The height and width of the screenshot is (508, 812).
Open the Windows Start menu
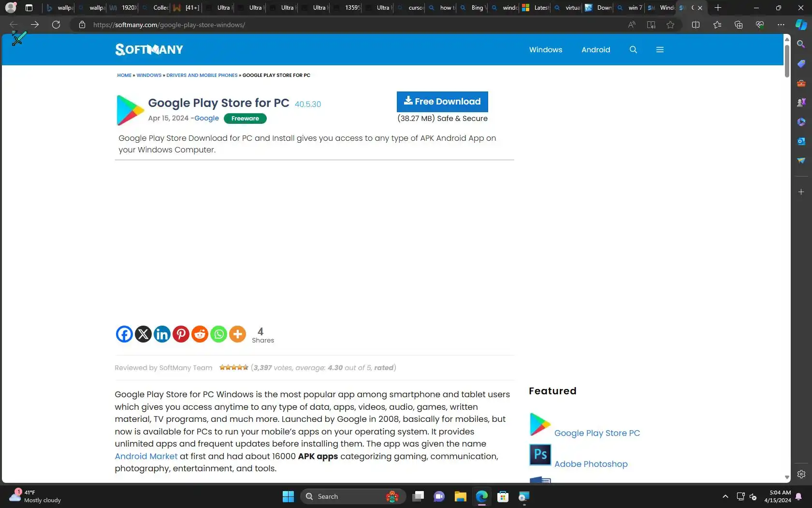(288, 496)
